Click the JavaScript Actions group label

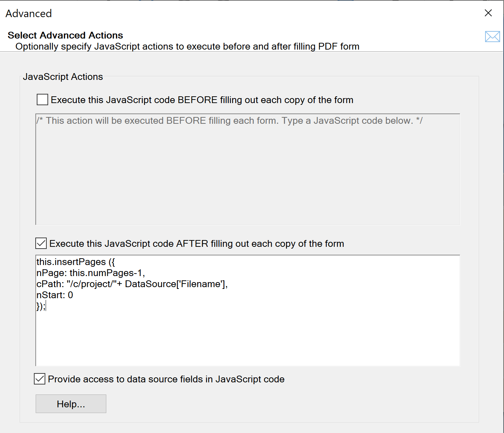pos(63,77)
